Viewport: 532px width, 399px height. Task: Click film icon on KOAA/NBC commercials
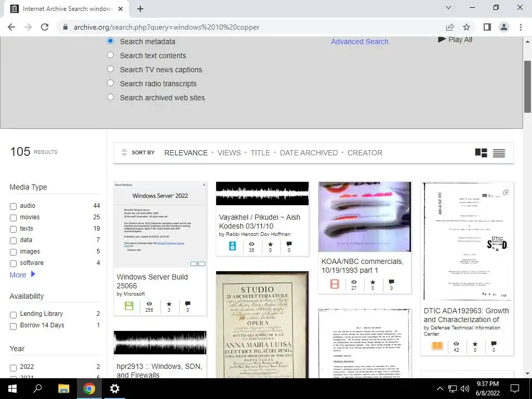(335, 284)
